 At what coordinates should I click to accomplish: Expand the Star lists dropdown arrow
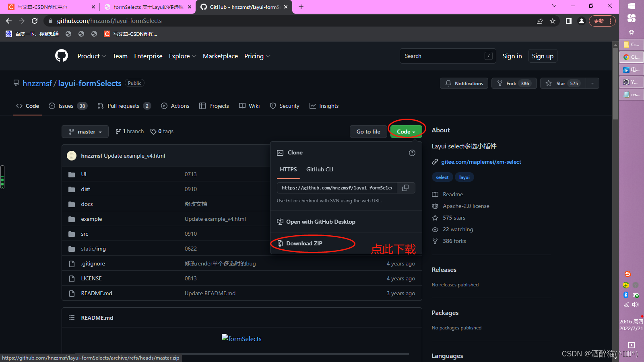tap(592, 83)
